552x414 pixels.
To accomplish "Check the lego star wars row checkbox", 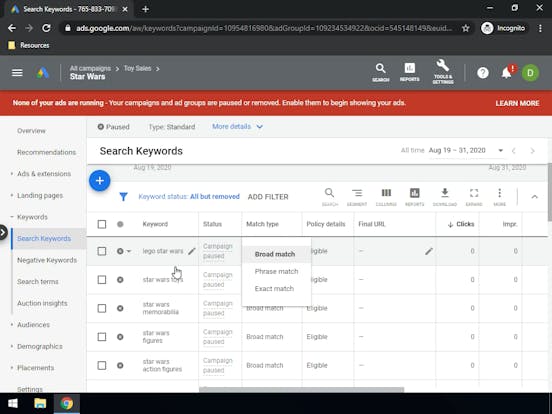I will click(102, 251).
